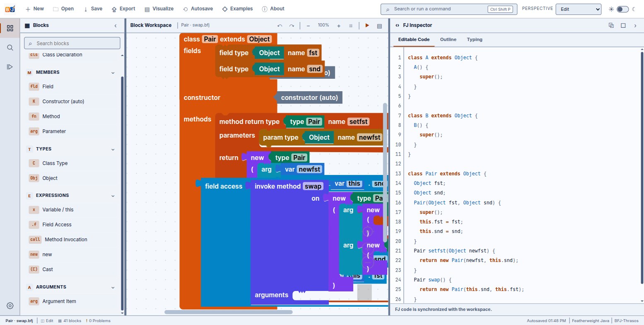Click Export in the top menu

123,9
